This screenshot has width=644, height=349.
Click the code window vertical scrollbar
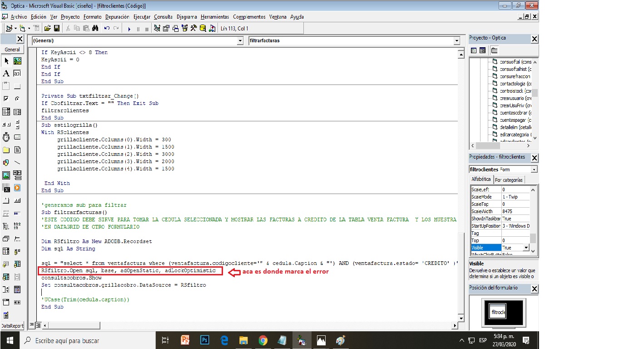click(x=461, y=182)
